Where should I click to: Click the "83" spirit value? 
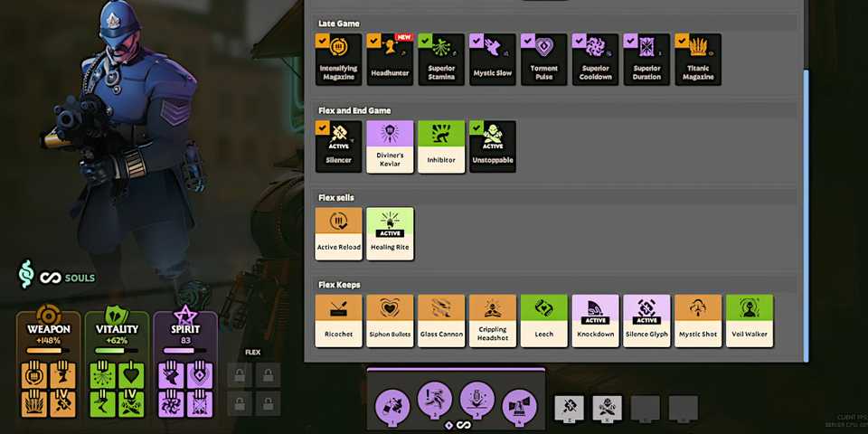coord(185,341)
